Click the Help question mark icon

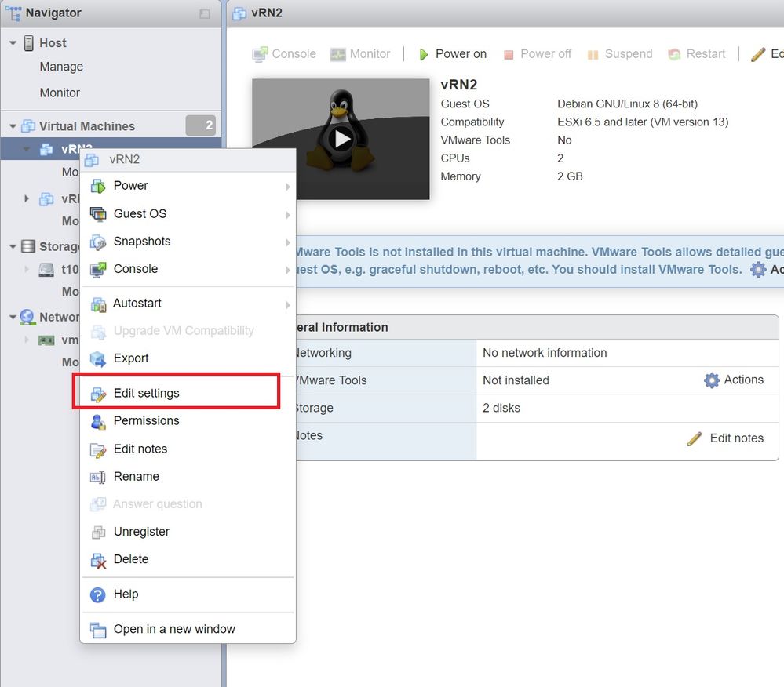(98, 594)
